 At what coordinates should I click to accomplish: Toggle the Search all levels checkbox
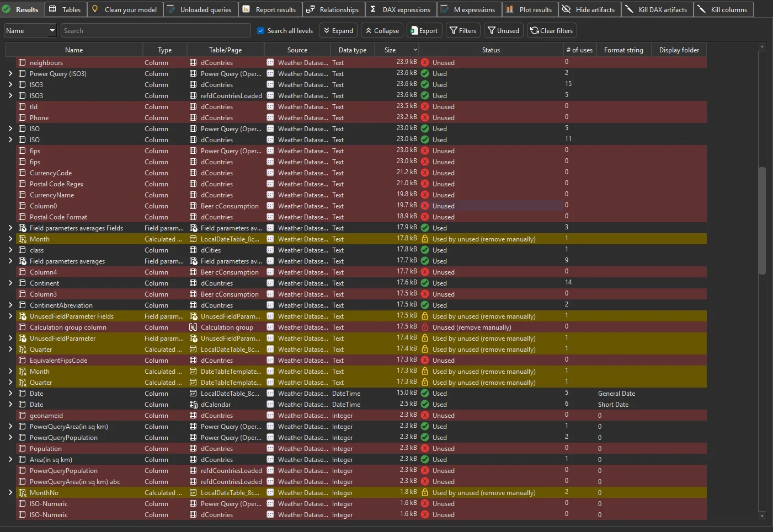point(260,31)
